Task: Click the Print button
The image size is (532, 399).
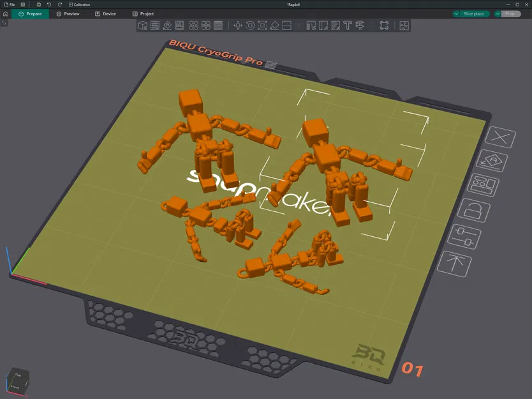Action: 510,14
